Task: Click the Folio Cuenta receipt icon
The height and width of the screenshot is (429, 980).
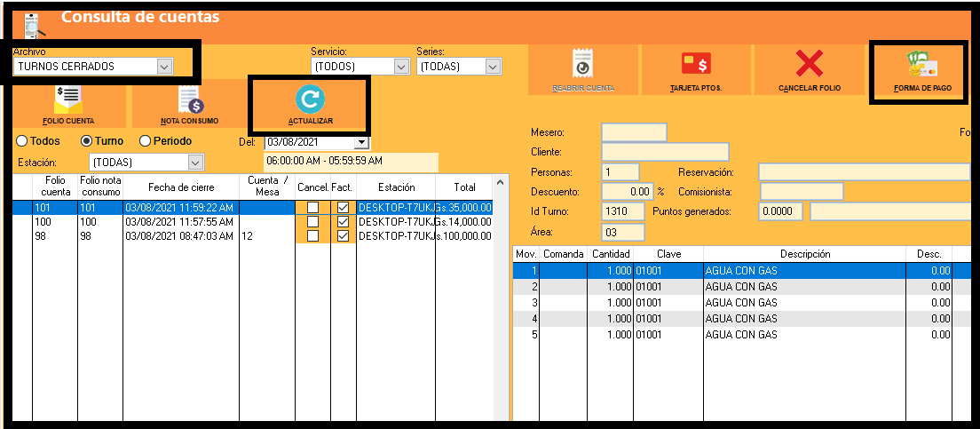Action: point(68,99)
